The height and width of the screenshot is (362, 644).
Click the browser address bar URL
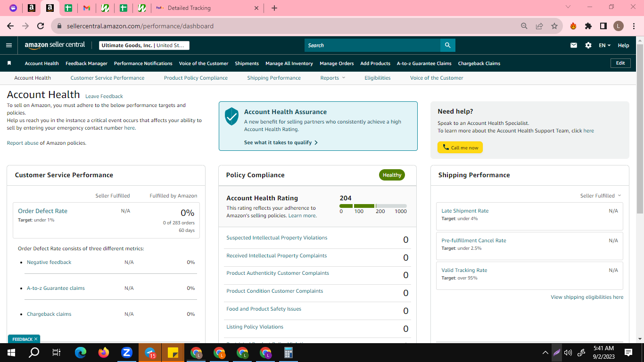click(140, 26)
